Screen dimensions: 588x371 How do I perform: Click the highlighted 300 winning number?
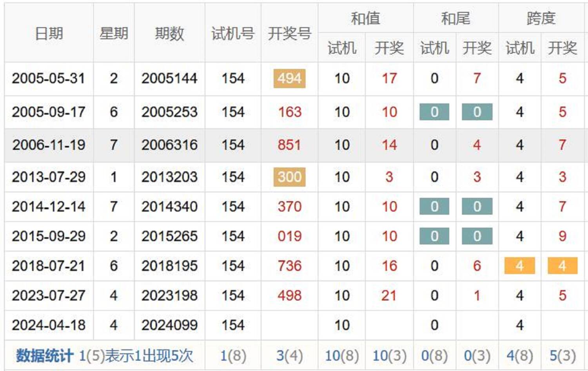tap(289, 177)
